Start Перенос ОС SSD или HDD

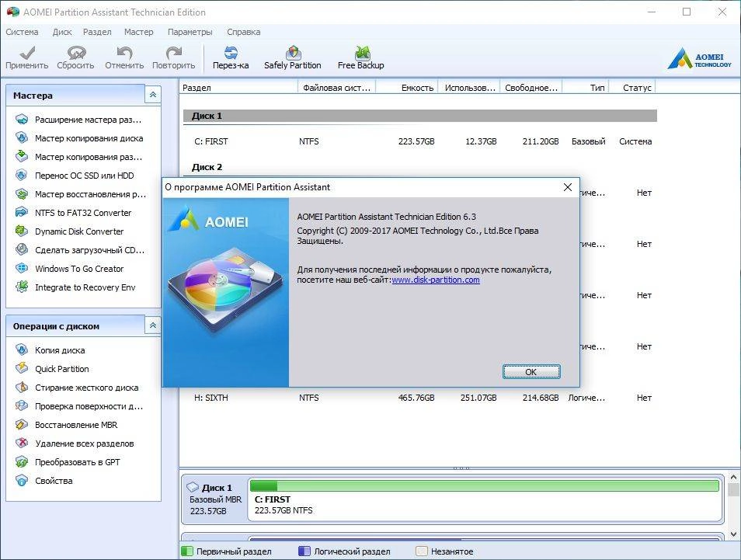(75, 176)
